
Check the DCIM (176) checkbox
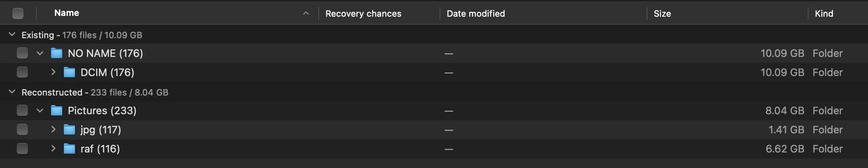pos(22,72)
